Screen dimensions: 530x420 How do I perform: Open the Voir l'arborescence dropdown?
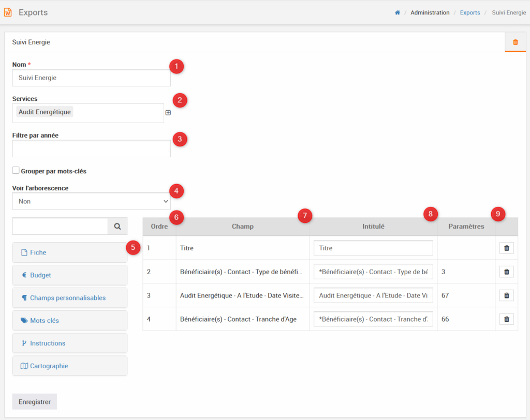[91, 201]
